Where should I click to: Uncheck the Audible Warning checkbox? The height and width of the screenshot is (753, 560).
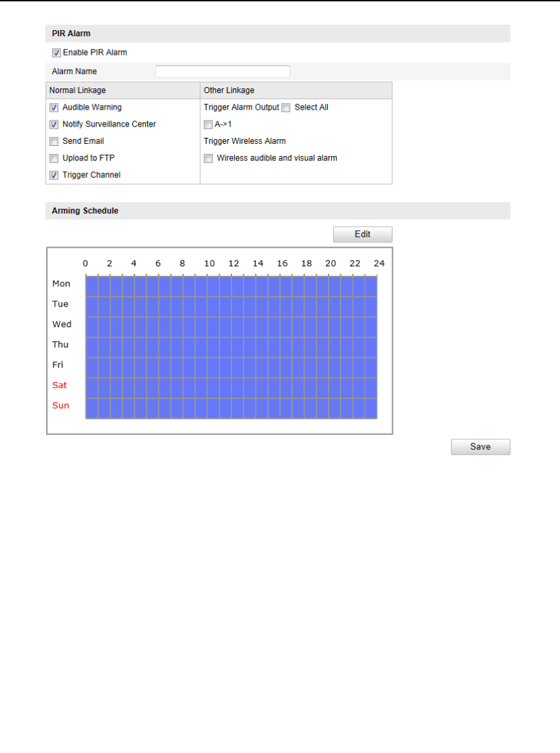coord(54,108)
